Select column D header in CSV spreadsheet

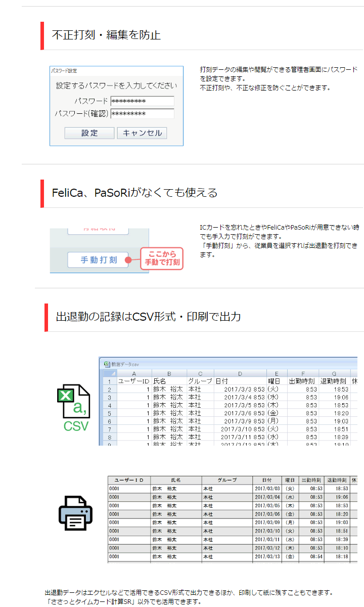(x=240, y=373)
